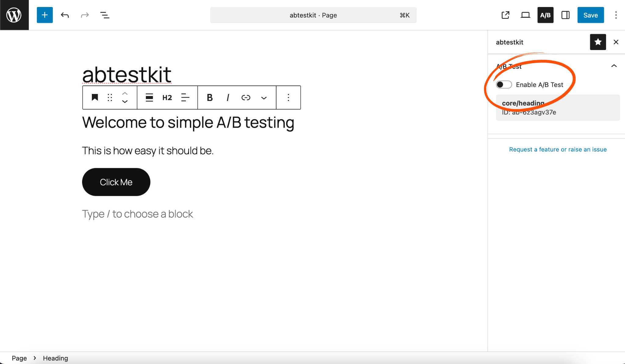The width and height of the screenshot is (625, 364).
Task: Open the block inserter with plus icon
Action: (45, 15)
